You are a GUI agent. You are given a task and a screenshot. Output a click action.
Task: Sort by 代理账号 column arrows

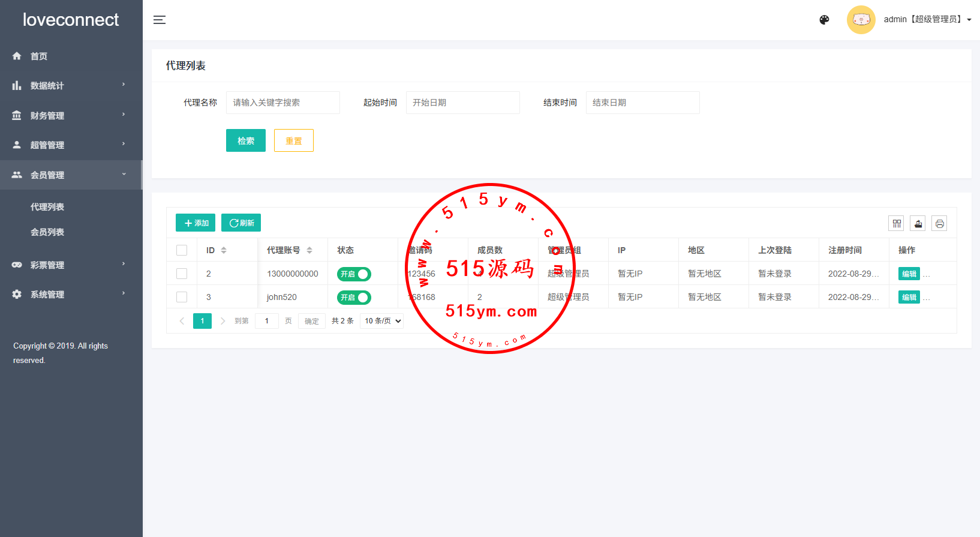pyautogui.click(x=309, y=250)
